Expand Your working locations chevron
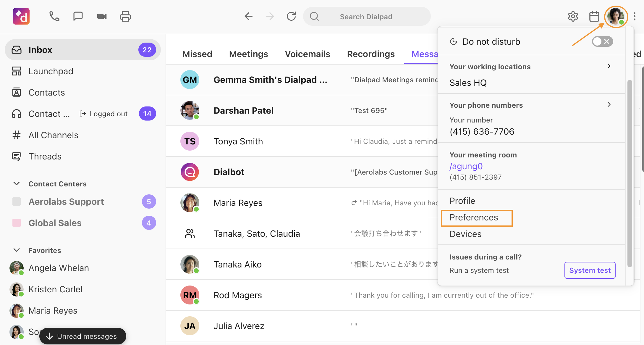This screenshot has width=644, height=345. pyautogui.click(x=609, y=66)
